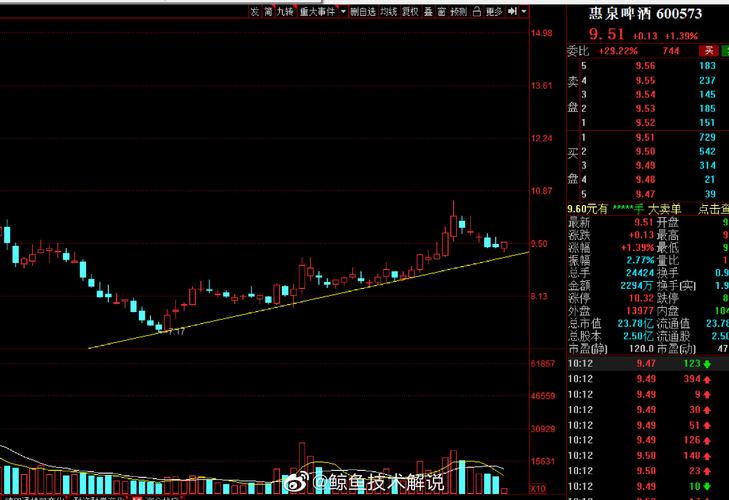Viewport: 729px width, 500px height.
Task: Click the 委比 +29.22% value
Action: click(x=618, y=51)
